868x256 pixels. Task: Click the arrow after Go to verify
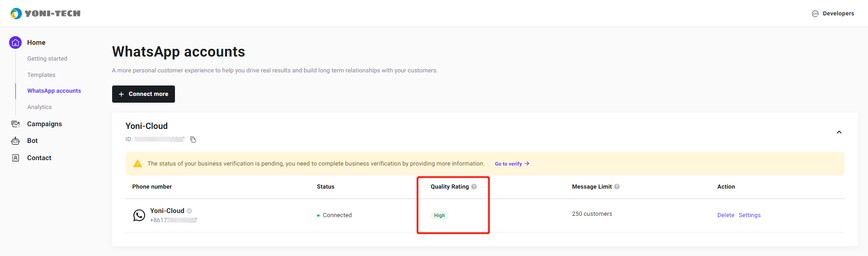[x=527, y=164]
